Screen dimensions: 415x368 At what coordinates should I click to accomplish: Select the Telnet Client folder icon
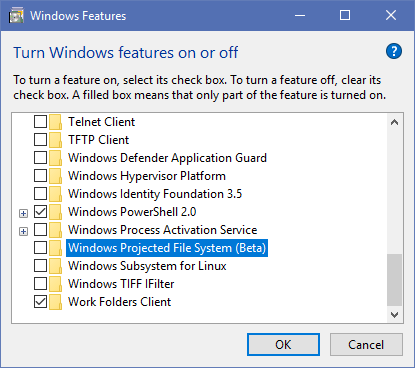(x=55, y=122)
